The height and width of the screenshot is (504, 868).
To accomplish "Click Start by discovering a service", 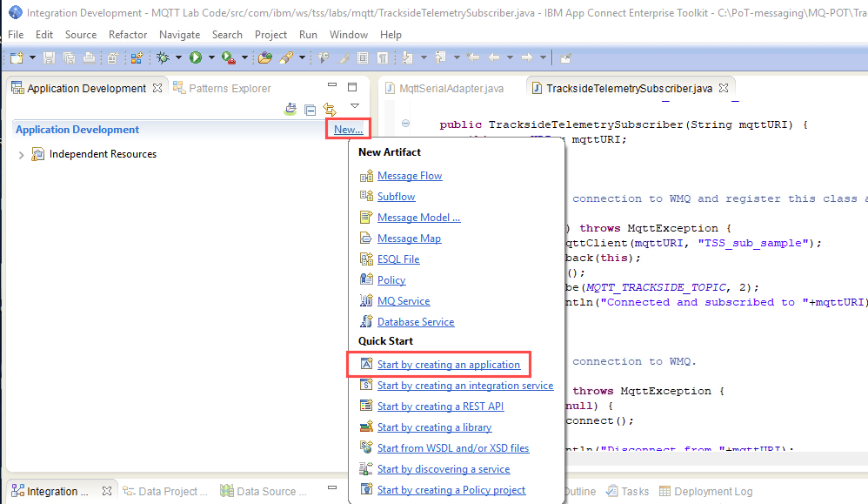I will 444,469.
